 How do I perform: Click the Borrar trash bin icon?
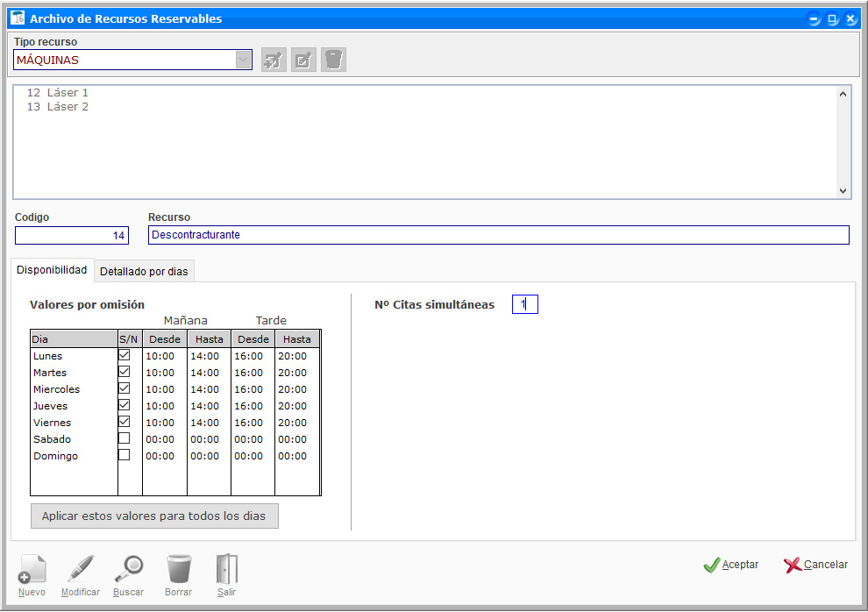point(179,569)
